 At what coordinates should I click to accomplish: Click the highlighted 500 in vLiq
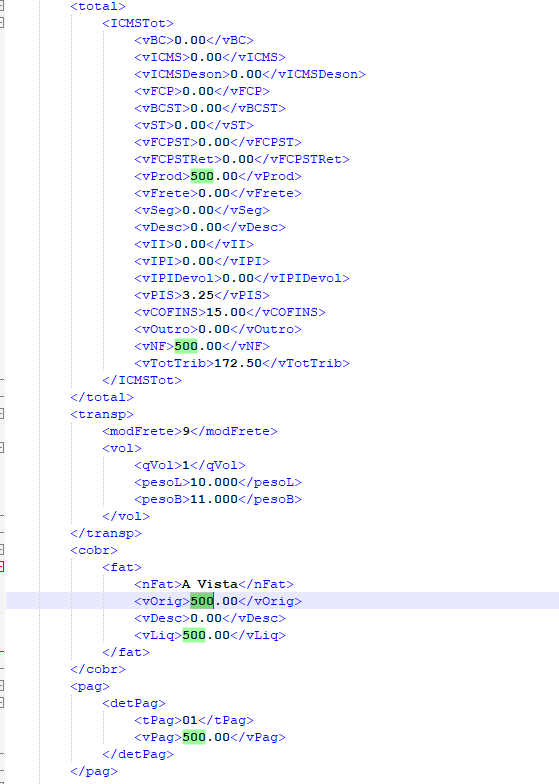(x=194, y=635)
